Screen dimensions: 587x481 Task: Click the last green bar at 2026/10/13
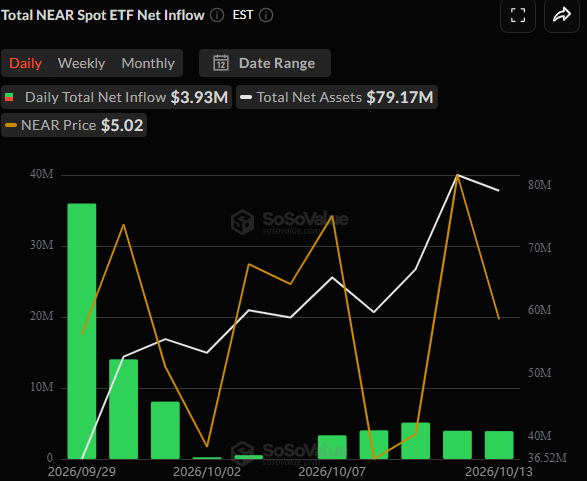[x=499, y=445]
